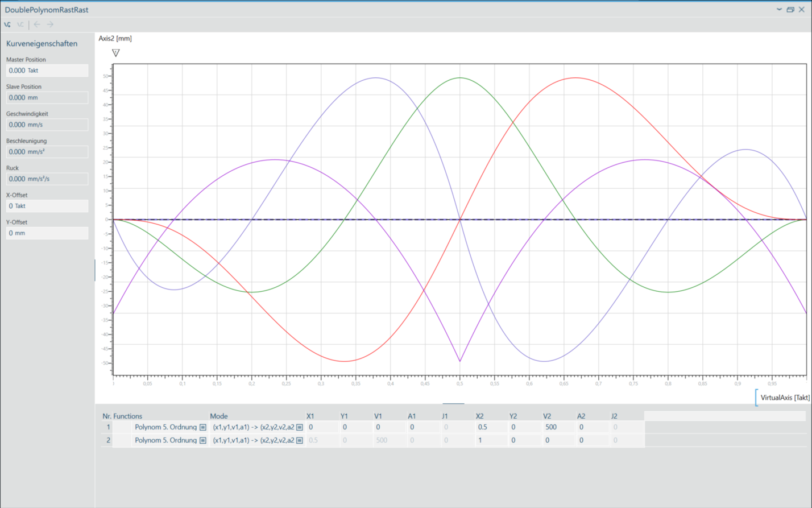This screenshot has width=812, height=508.
Task: Open Mode selector icon in row 2
Action: pos(300,440)
